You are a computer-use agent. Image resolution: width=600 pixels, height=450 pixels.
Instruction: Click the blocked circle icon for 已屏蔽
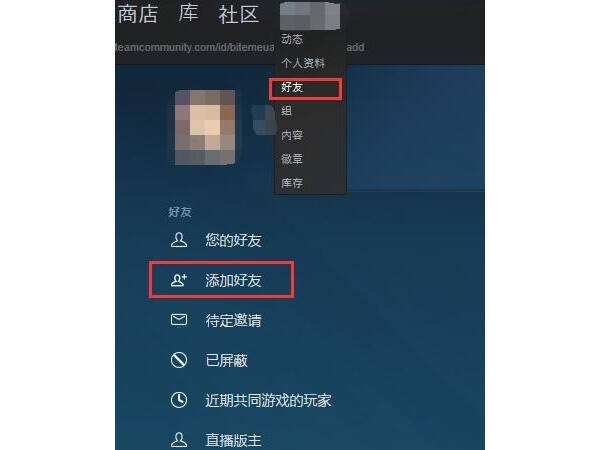pos(179,360)
